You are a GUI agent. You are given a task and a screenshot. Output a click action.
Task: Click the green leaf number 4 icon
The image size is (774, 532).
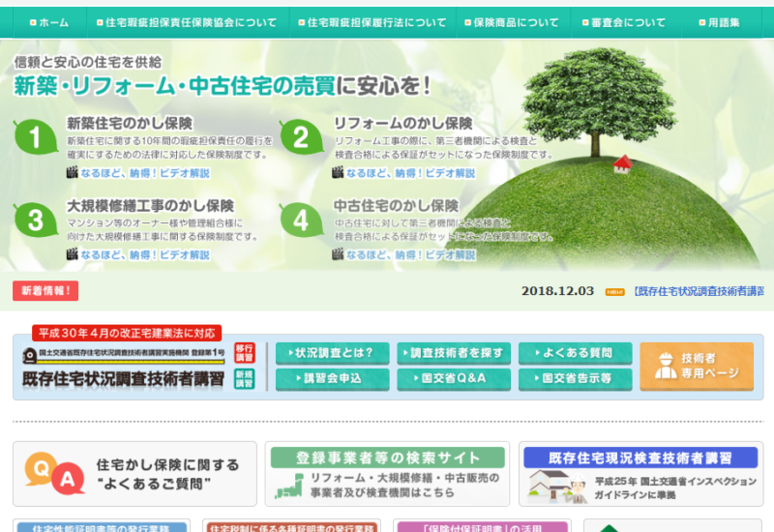pyautogui.click(x=301, y=220)
